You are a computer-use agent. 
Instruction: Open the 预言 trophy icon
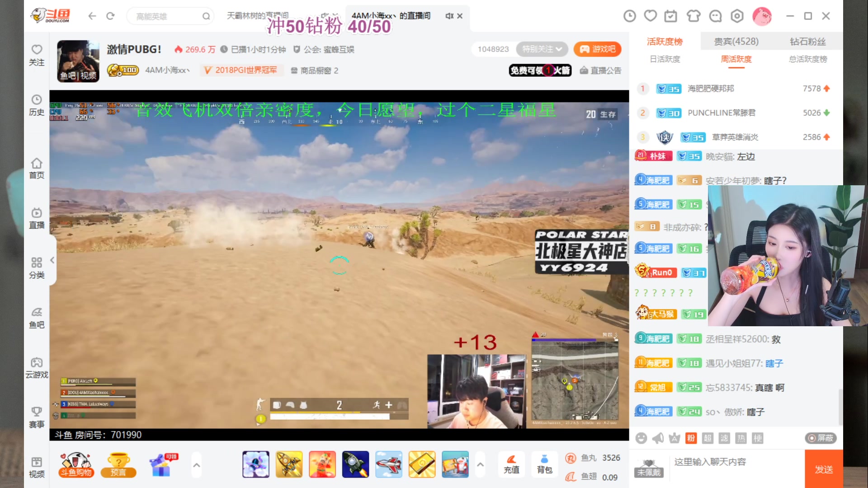click(118, 465)
